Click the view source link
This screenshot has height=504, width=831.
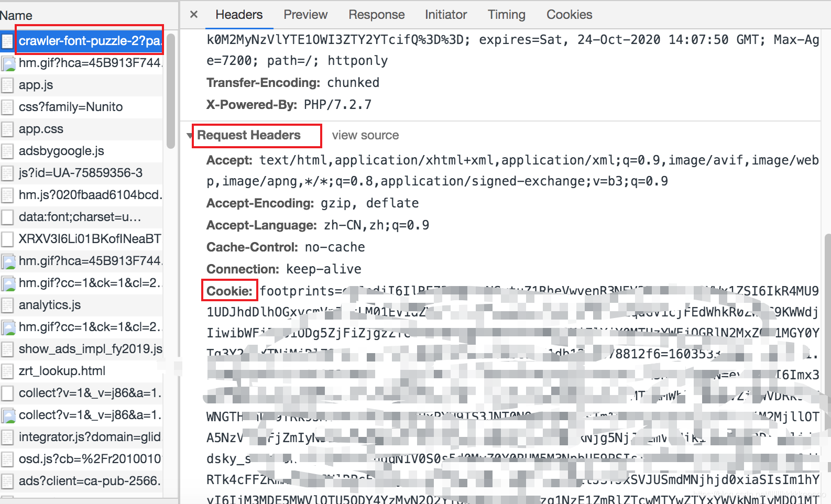tap(365, 135)
